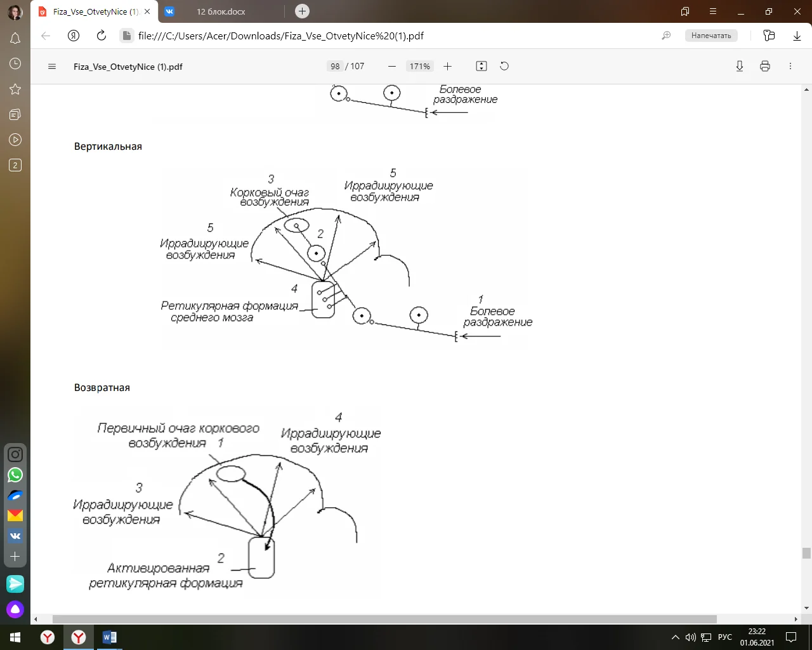Print the PDF with the printer icon
812x650 pixels.
click(x=765, y=67)
